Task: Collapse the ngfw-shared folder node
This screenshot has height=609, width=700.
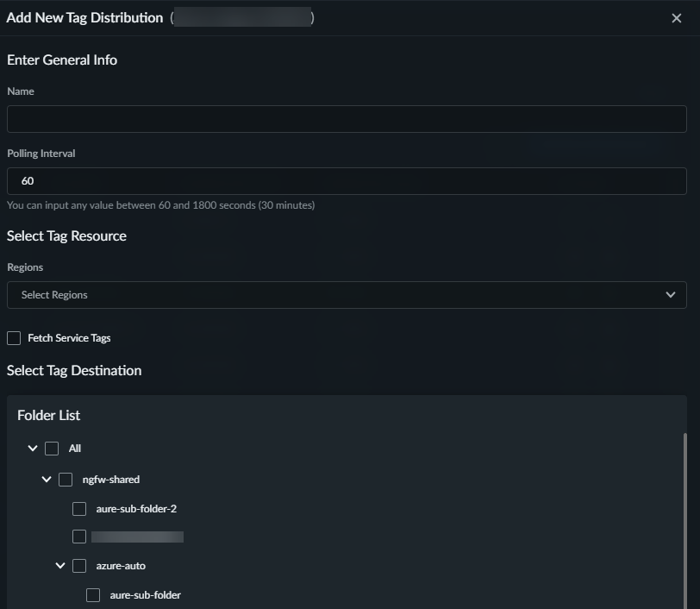Action: (x=47, y=480)
